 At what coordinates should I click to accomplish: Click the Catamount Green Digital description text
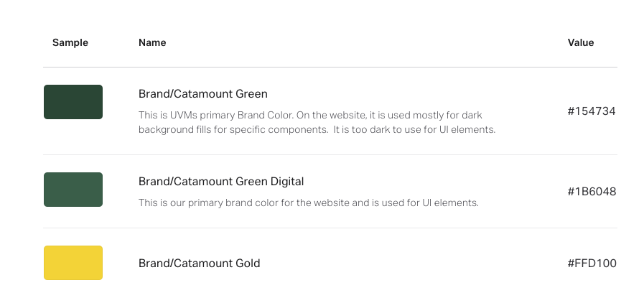(x=308, y=203)
